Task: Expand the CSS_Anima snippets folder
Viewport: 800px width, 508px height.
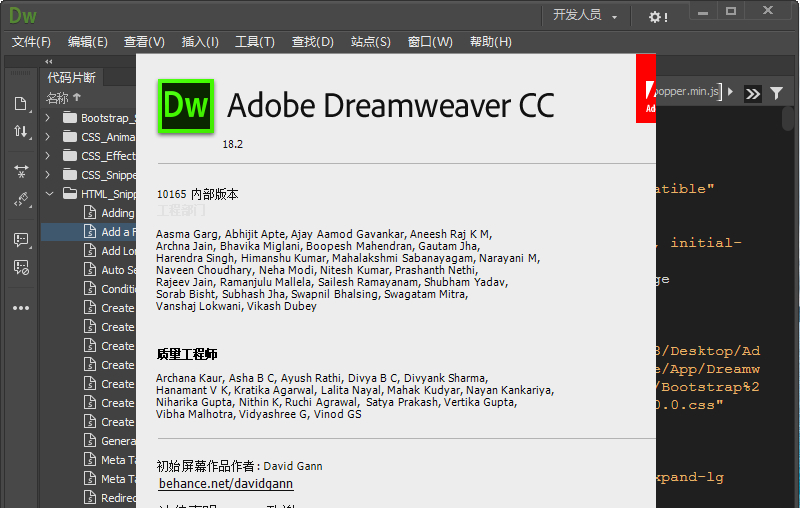Action: tap(48, 137)
